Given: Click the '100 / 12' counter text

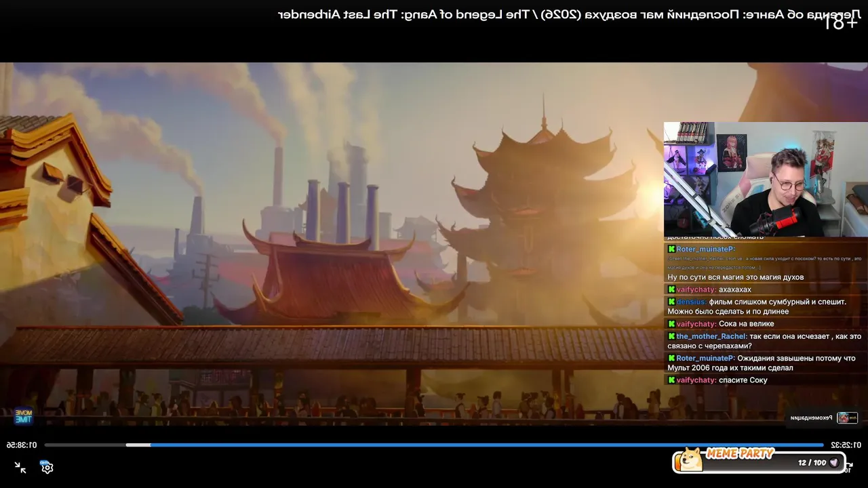Looking at the screenshot, I should (812, 463).
